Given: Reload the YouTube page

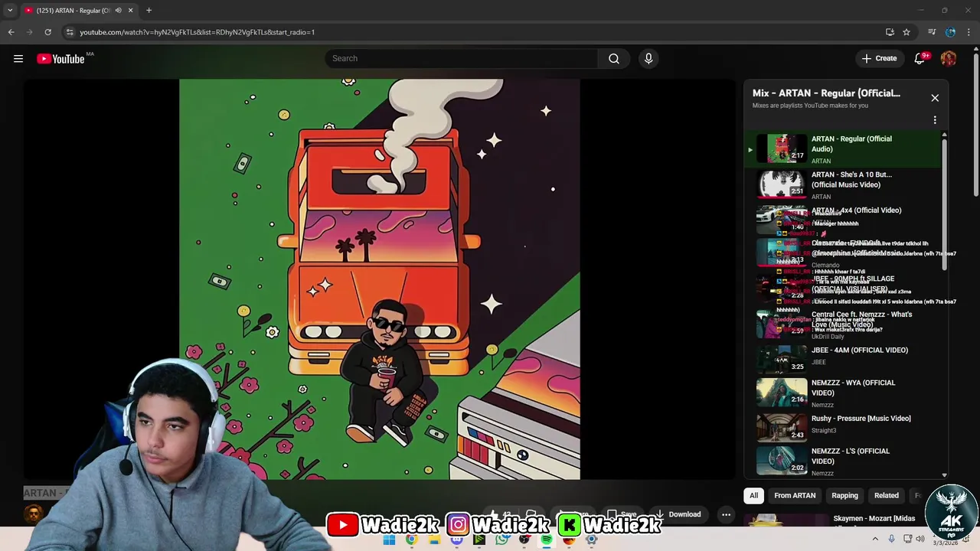Looking at the screenshot, I should point(47,32).
